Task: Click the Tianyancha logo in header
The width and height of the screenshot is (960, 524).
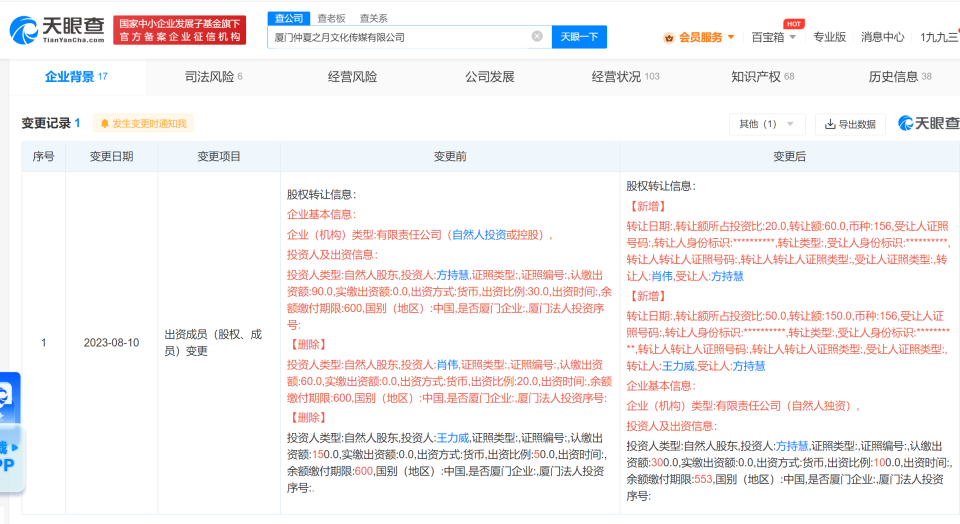Action: (57, 30)
